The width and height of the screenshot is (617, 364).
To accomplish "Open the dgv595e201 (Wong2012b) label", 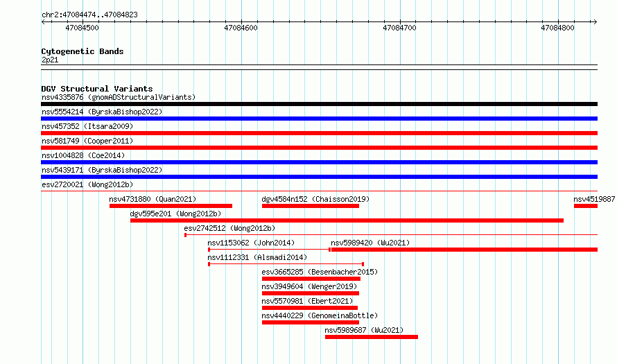I will (175, 214).
